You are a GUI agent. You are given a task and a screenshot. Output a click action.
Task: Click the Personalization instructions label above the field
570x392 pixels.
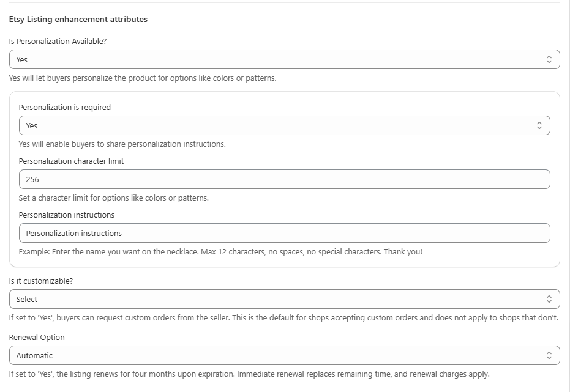pyautogui.click(x=67, y=215)
